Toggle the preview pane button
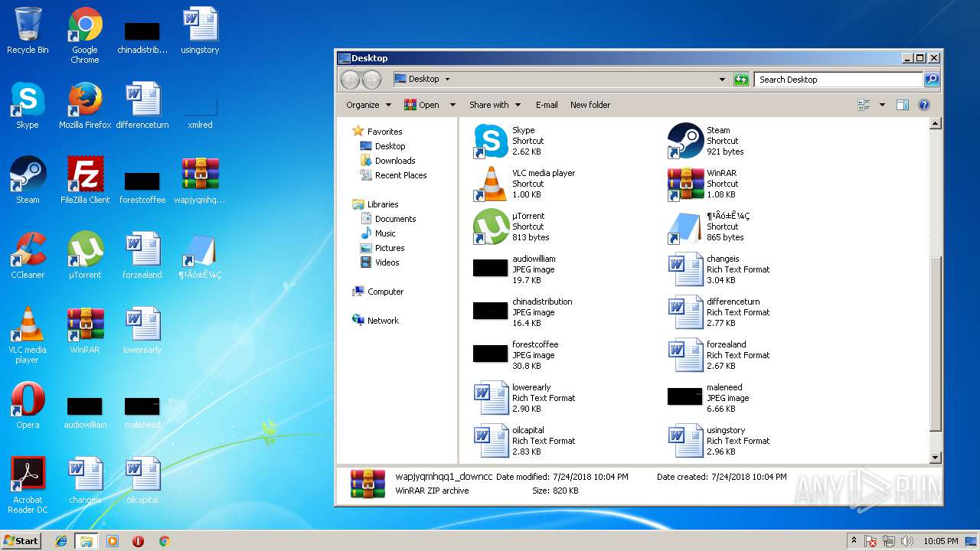This screenshot has height=551, width=980. pos(903,105)
